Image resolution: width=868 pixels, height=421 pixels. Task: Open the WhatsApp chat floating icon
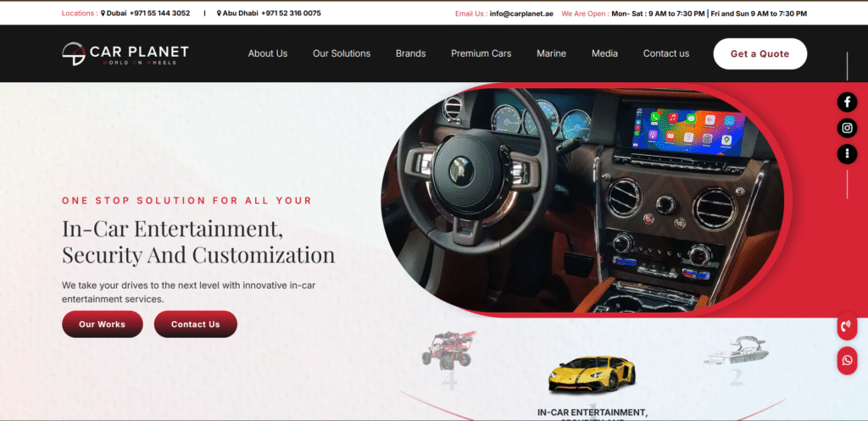click(x=847, y=360)
